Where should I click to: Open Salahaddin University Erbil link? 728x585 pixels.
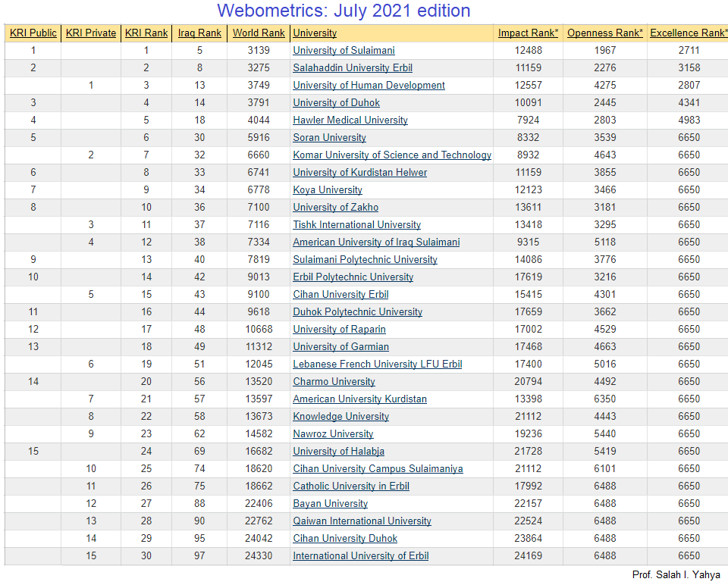[353, 67]
